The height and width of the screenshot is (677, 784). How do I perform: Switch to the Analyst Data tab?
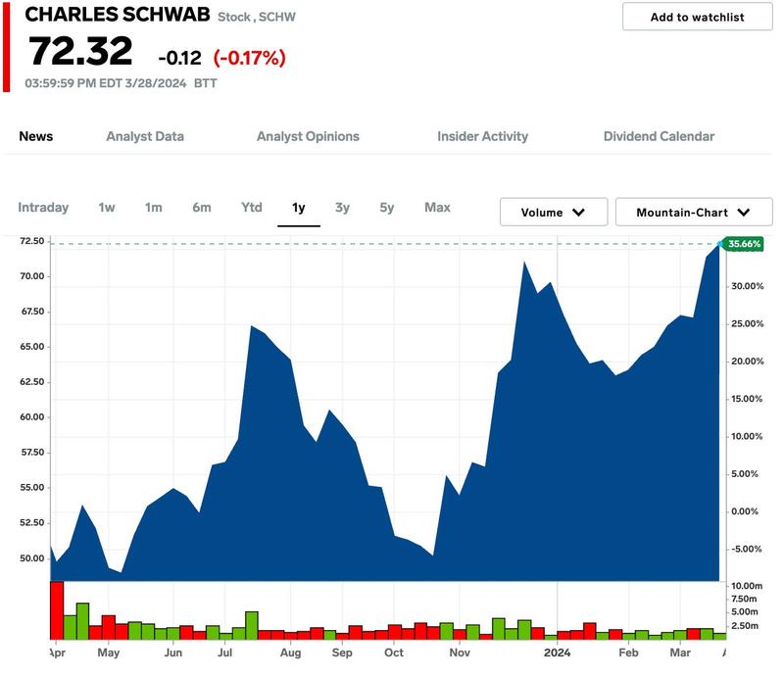pyautogui.click(x=145, y=136)
